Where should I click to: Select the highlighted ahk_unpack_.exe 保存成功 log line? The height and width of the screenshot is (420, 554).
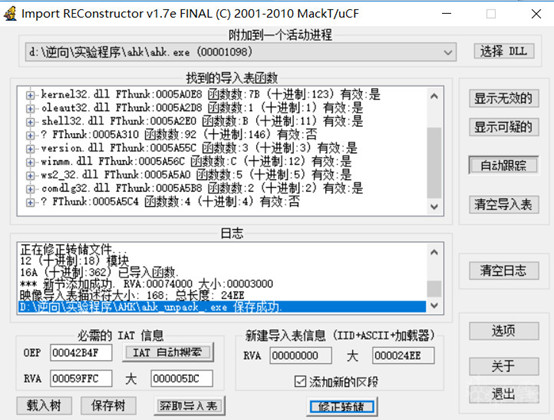point(222,307)
